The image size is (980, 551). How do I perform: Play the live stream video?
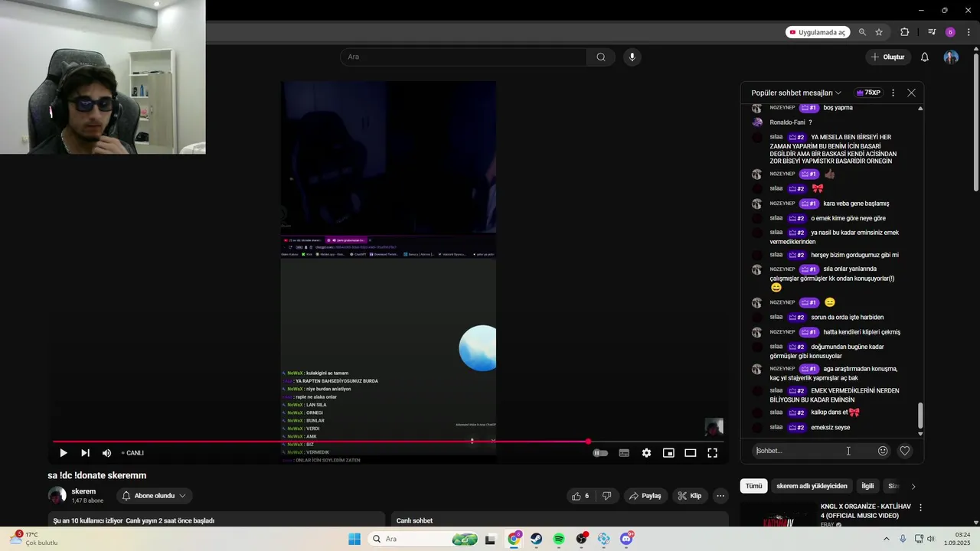click(x=64, y=453)
